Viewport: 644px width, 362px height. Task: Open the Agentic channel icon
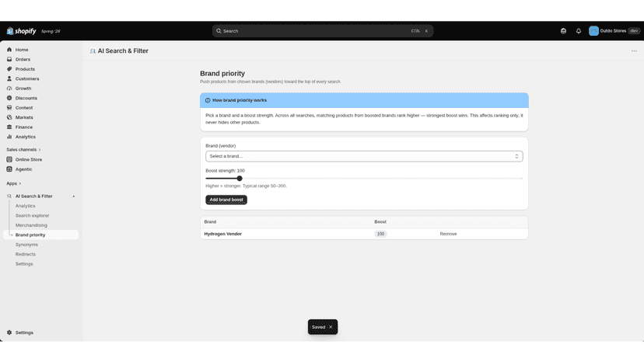(9, 169)
